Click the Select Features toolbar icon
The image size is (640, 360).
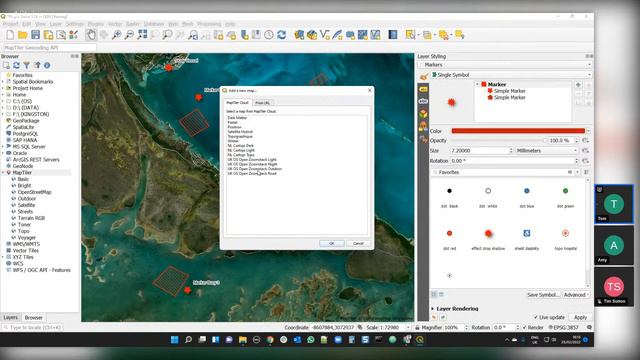coord(410,35)
